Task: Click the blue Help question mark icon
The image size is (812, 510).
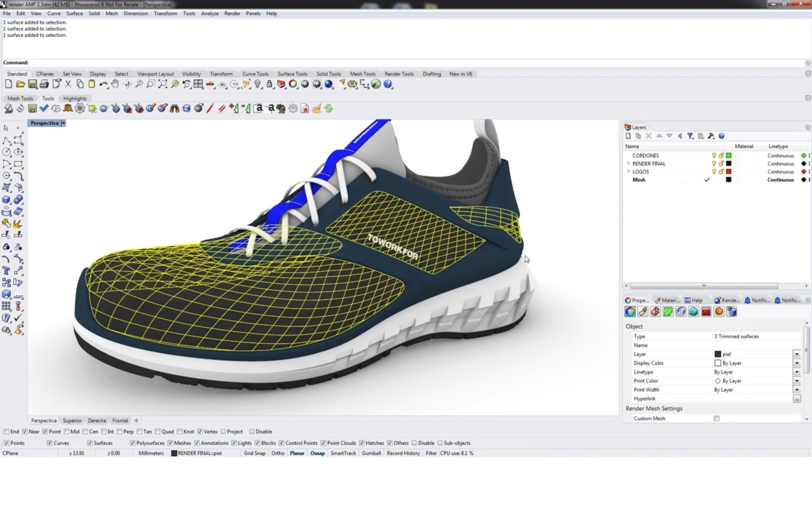Action: tap(388, 84)
